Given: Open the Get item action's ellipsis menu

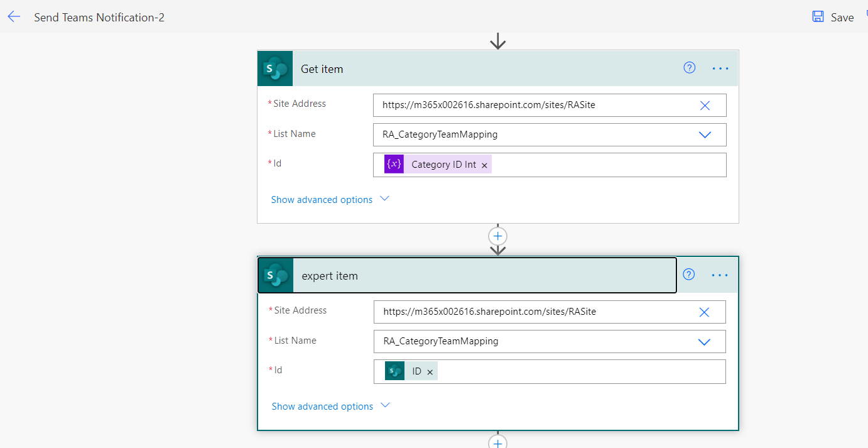Looking at the screenshot, I should (x=720, y=68).
